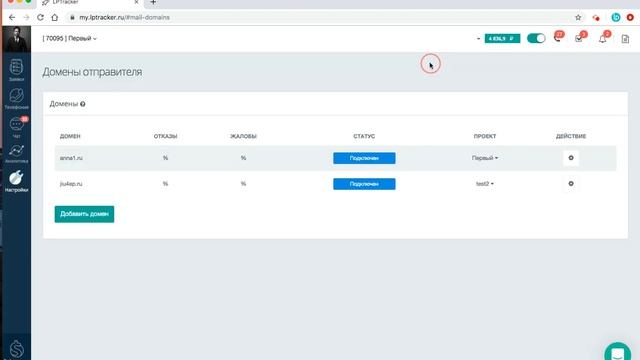Click the СТАТУС column header
This screenshot has width=640, height=360.
click(364, 136)
